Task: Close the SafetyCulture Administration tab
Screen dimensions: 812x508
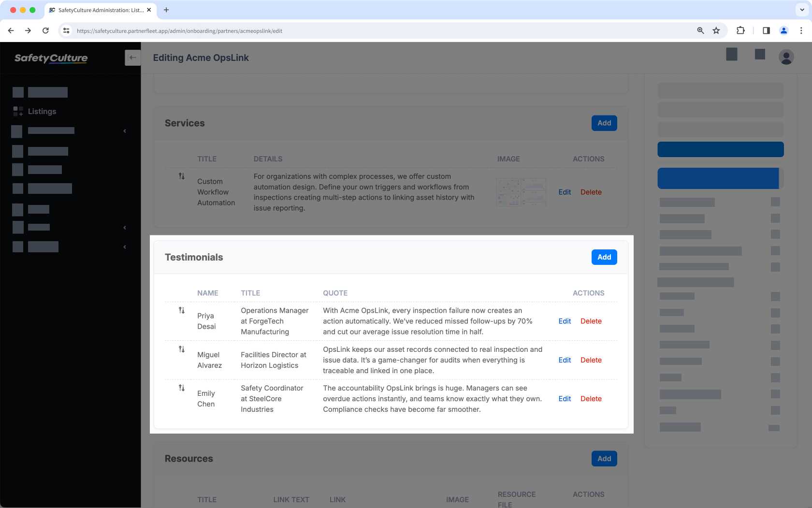Action: coord(149,10)
